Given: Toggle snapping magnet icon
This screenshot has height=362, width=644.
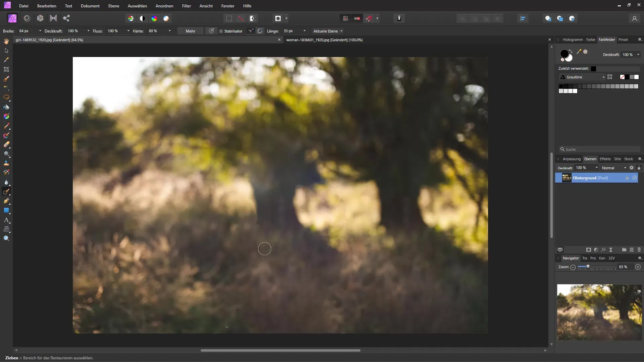Looking at the screenshot, I should (369, 18).
